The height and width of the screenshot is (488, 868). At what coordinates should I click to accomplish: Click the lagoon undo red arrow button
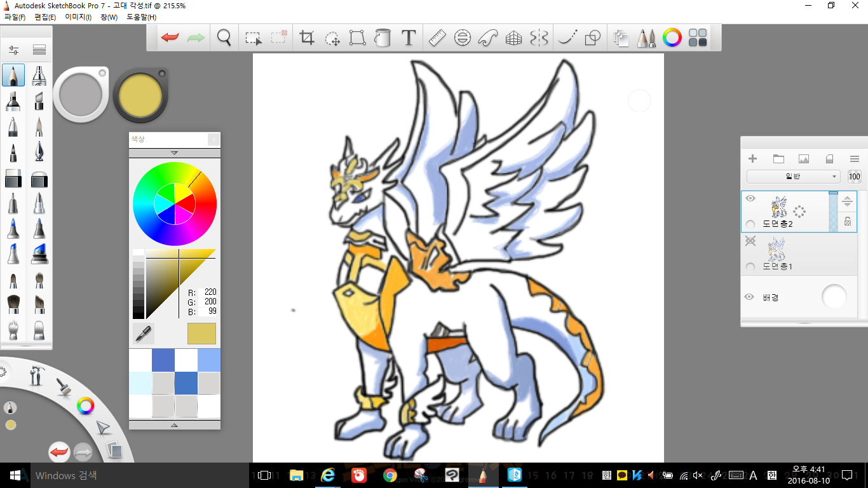59,452
